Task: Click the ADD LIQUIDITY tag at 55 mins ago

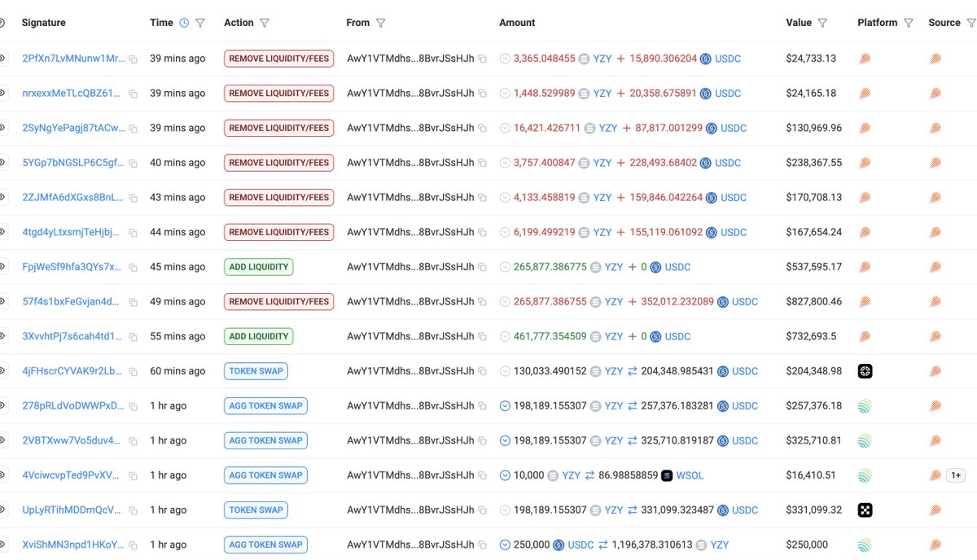Action: 259,336
